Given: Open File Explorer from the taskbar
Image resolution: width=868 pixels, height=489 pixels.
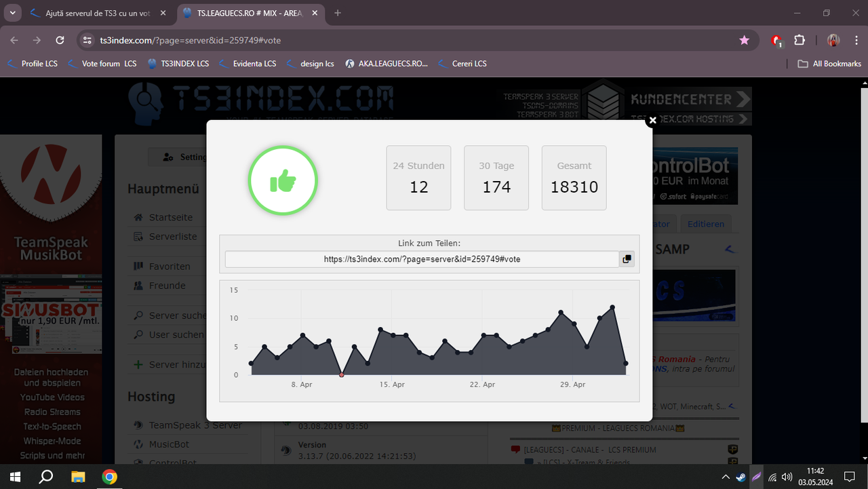Looking at the screenshot, I should pyautogui.click(x=78, y=476).
